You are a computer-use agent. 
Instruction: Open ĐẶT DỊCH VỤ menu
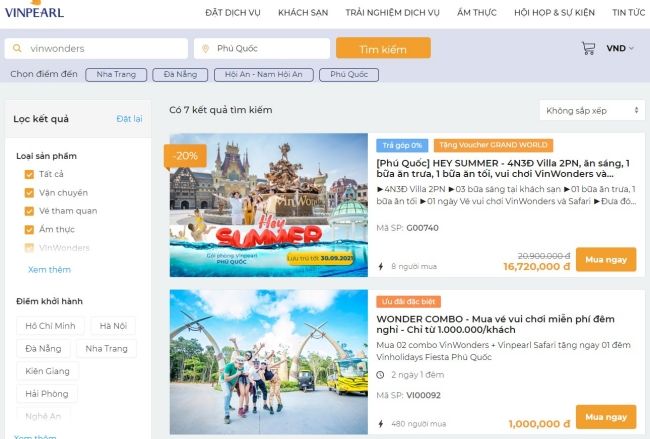[233, 13]
